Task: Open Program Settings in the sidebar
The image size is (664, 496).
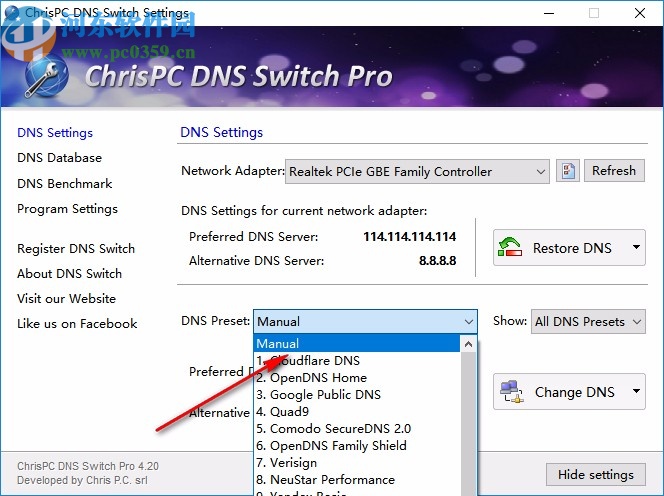Action: pos(68,209)
